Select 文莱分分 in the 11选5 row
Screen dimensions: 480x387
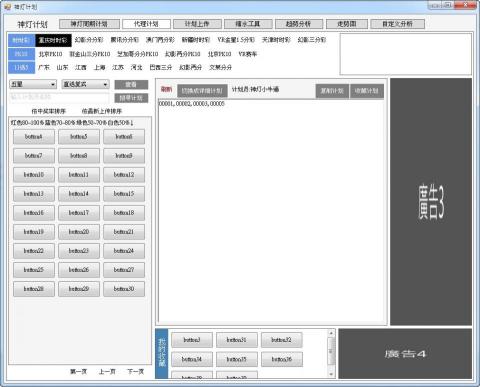pos(221,68)
